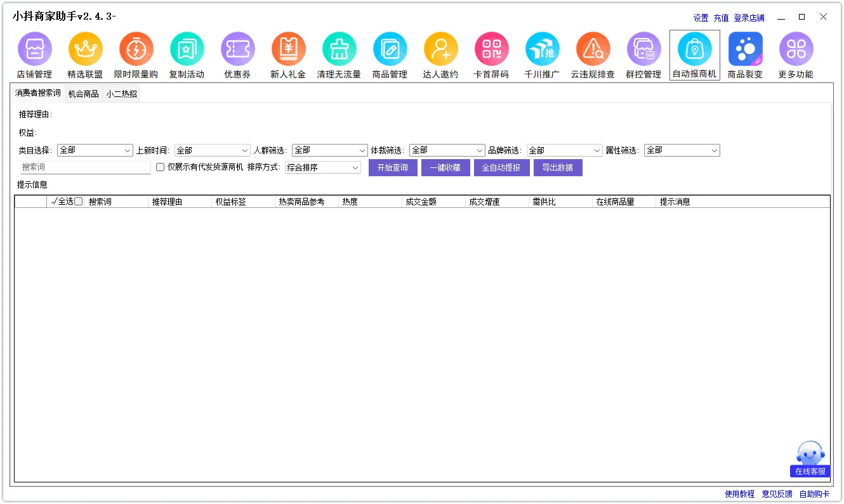Expand the 品牌筛选 brand filter dropdown

pyautogui.click(x=564, y=150)
